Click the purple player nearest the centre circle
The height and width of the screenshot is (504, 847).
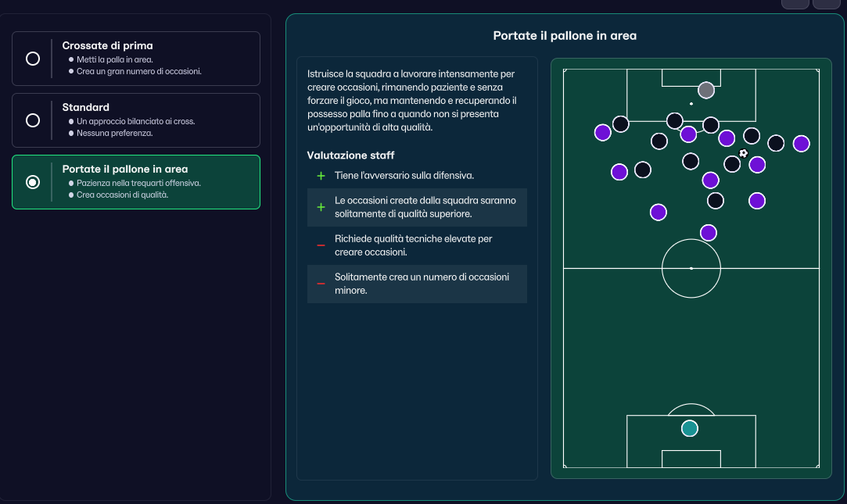coord(708,233)
